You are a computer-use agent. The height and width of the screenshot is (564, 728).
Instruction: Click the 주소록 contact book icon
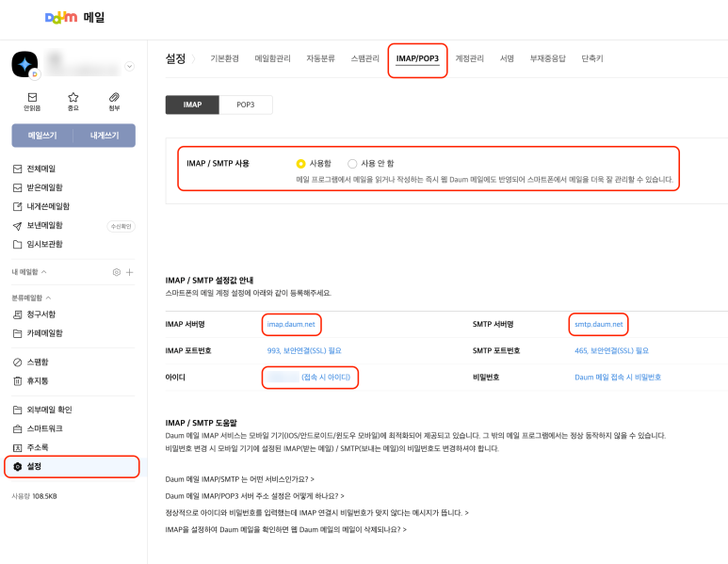point(17,448)
